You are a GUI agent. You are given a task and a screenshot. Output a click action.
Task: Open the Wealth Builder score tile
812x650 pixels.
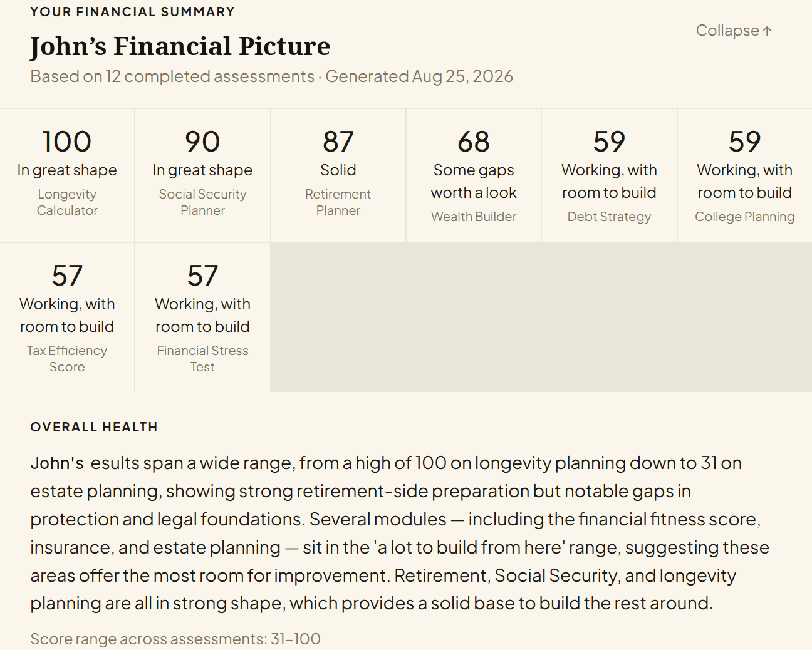pyautogui.click(x=474, y=175)
